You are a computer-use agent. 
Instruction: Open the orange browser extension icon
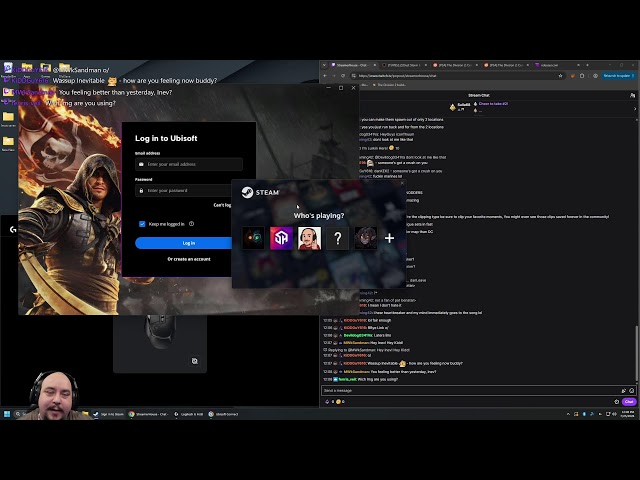tap(573, 76)
